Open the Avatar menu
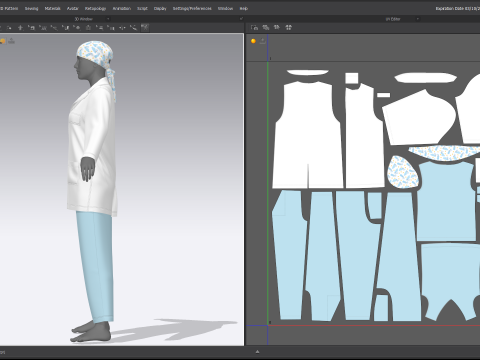The width and height of the screenshot is (480, 360). point(72,8)
